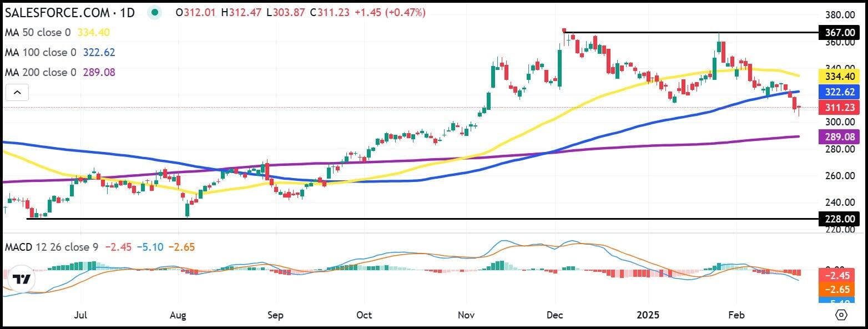This screenshot has height=329, width=868.
Task: Select the MA 100 close indicator legend
Action: [40, 53]
